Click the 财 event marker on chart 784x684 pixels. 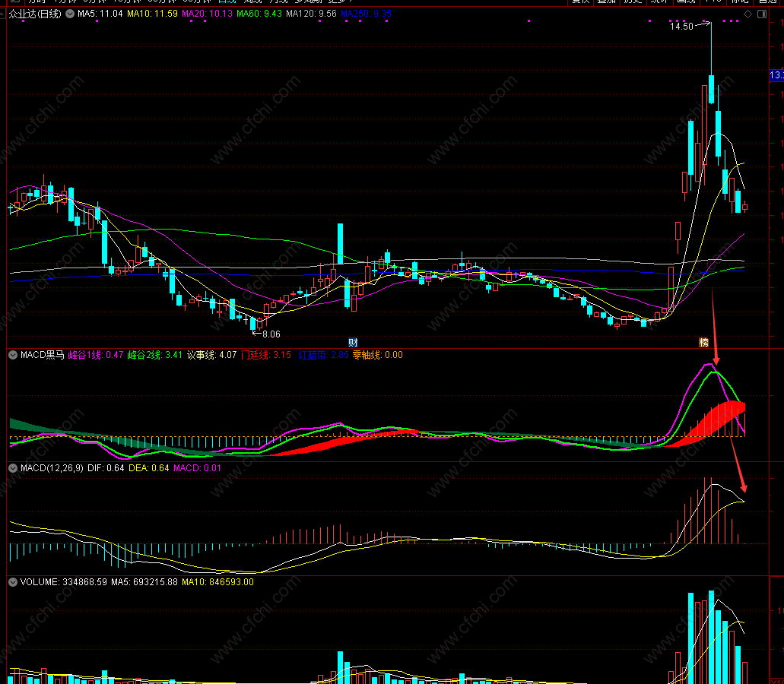(353, 342)
